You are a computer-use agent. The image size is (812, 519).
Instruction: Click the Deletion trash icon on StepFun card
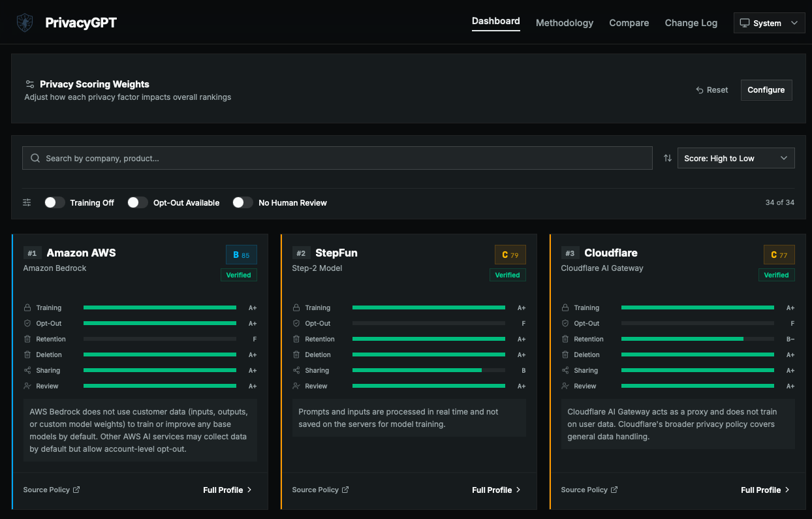pyautogui.click(x=296, y=354)
